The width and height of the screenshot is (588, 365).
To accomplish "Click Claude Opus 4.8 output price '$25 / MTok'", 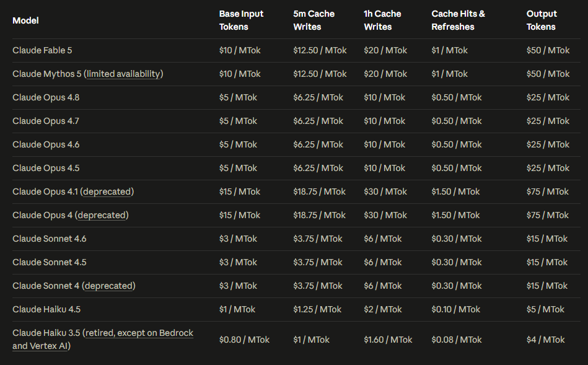I will [548, 97].
